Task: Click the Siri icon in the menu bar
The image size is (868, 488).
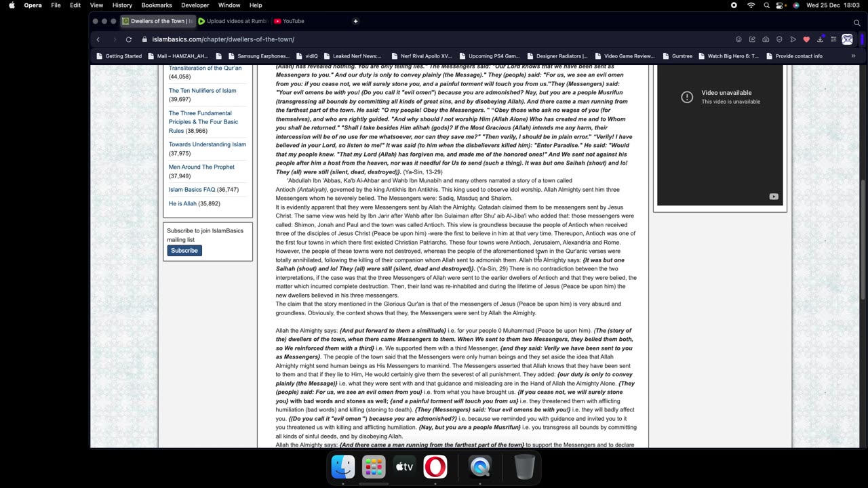Action: [x=796, y=5]
